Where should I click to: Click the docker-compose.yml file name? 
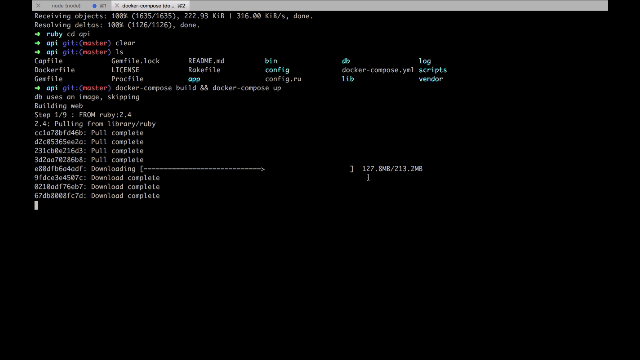point(378,70)
